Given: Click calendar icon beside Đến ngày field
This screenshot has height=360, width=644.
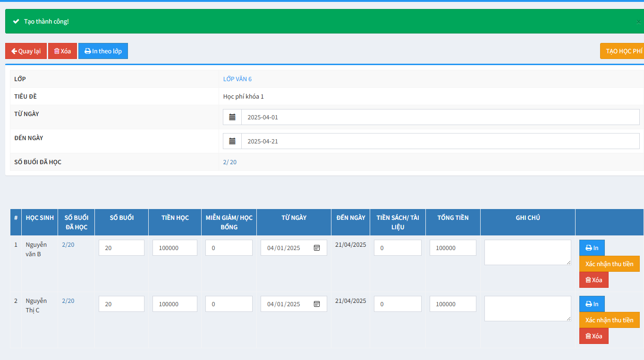Looking at the screenshot, I should (x=232, y=141).
